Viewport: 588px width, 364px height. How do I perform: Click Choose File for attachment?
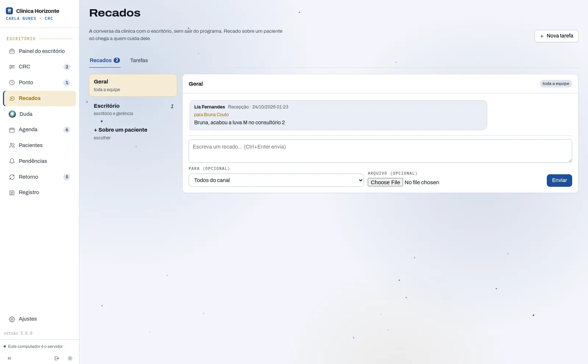385,182
